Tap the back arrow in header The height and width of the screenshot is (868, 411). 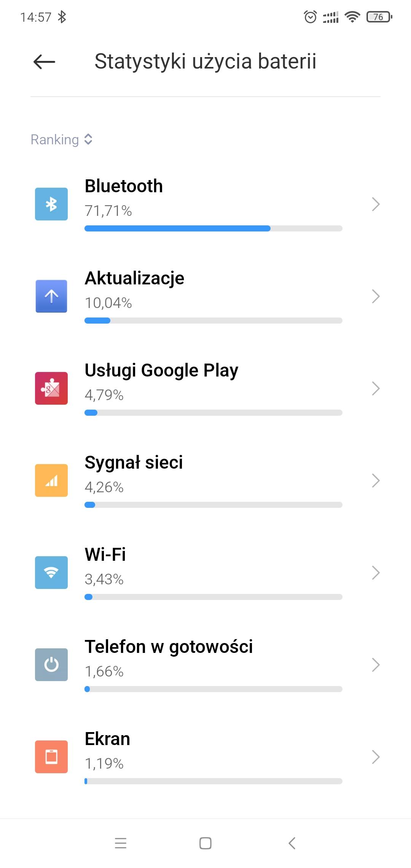44,62
